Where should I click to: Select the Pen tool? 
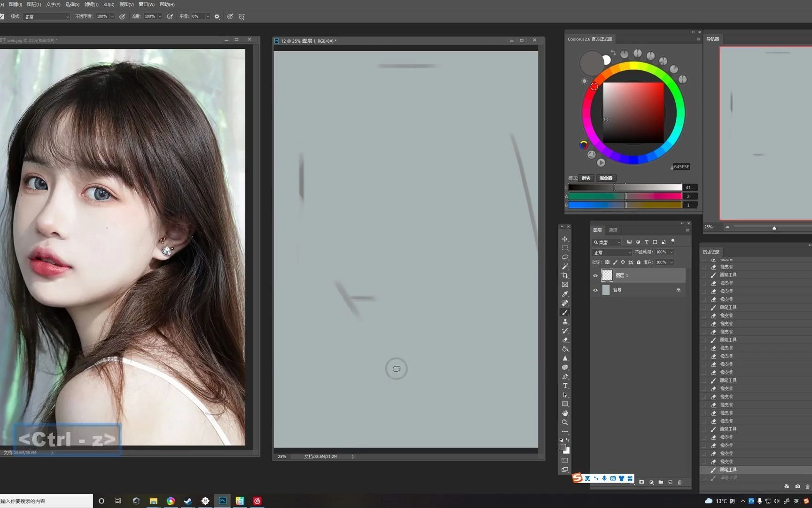tap(565, 376)
